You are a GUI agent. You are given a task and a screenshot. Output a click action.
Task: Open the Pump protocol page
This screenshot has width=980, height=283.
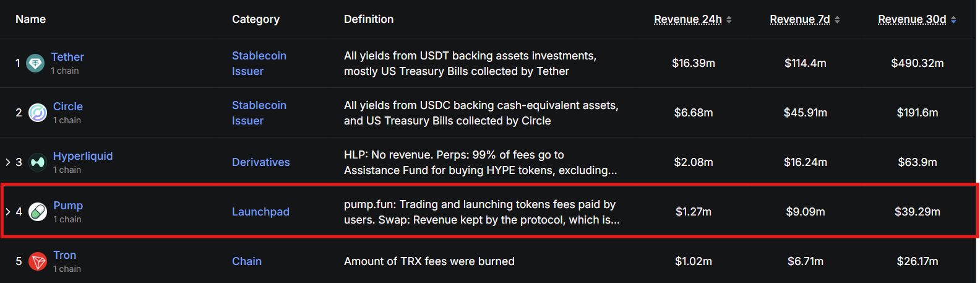pos(68,206)
